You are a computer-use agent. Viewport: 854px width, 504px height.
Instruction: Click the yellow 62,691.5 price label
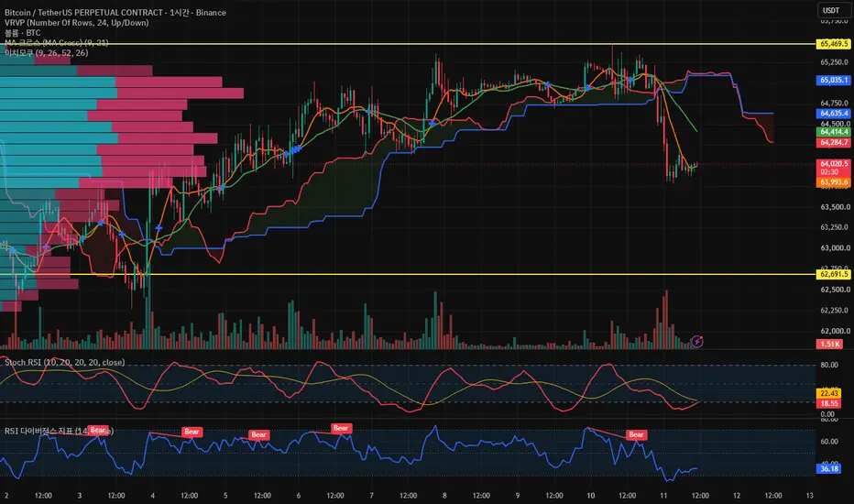click(833, 274)
